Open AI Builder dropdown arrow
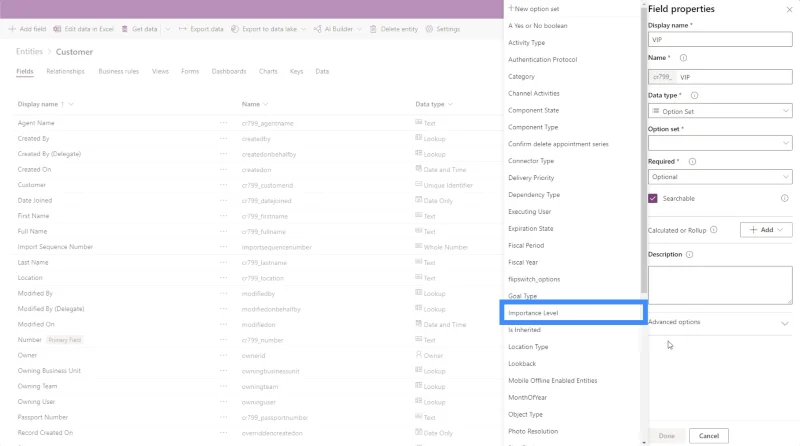 tap(359, 29)
